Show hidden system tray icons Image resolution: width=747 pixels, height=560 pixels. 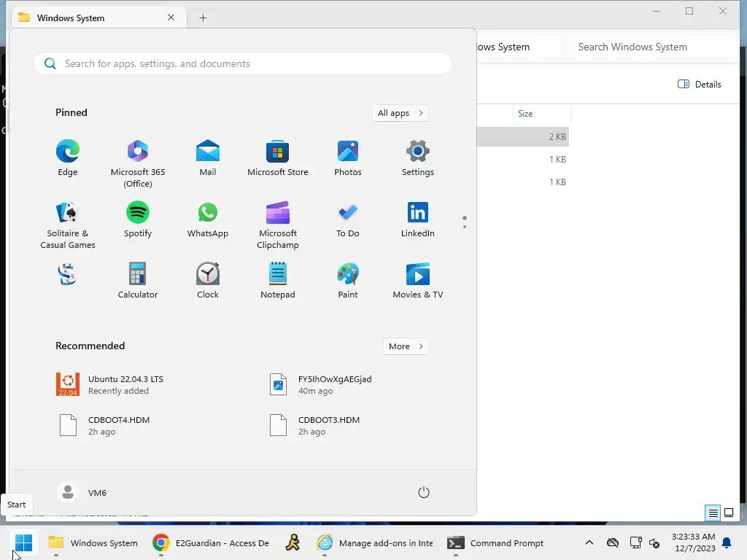(x=589, y=542)
